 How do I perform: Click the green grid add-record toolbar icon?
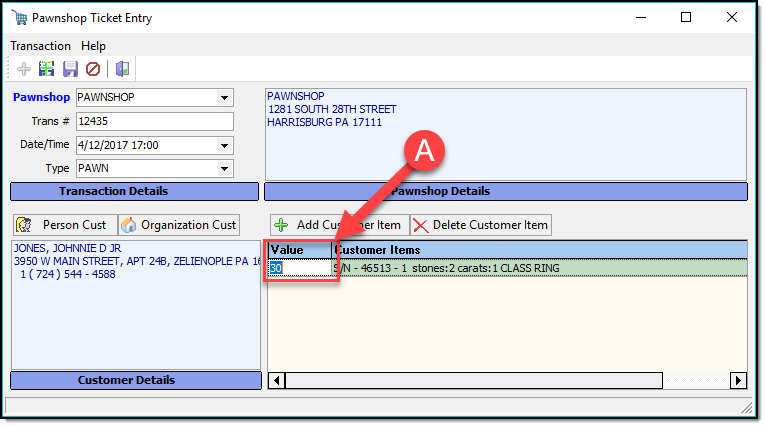pos(46,69)
